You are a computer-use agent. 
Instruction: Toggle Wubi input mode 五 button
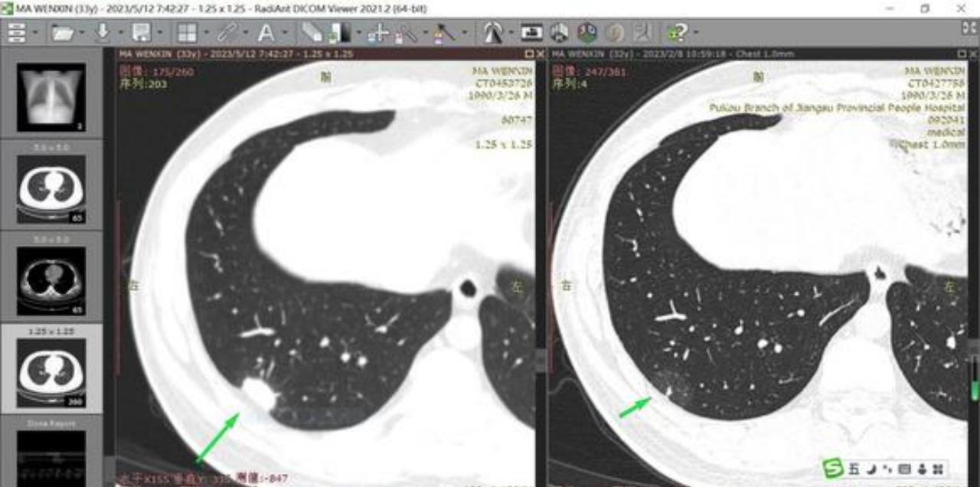854,469
